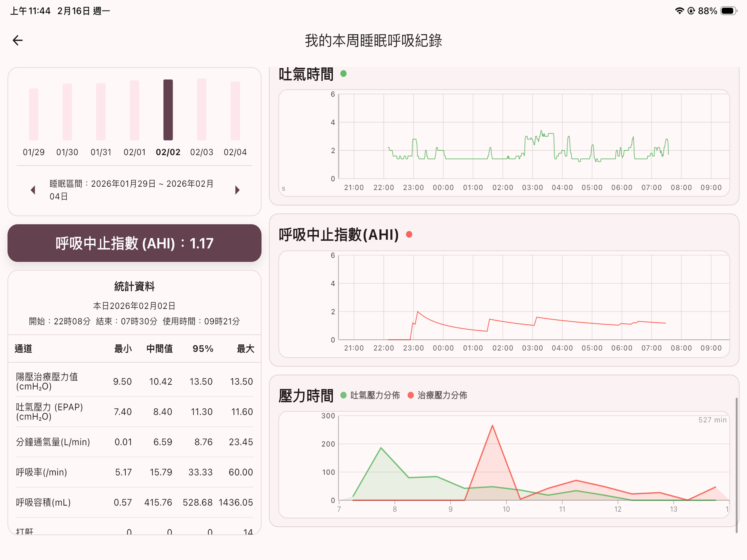Tap the 壓力時間 chart red peak

492,426
